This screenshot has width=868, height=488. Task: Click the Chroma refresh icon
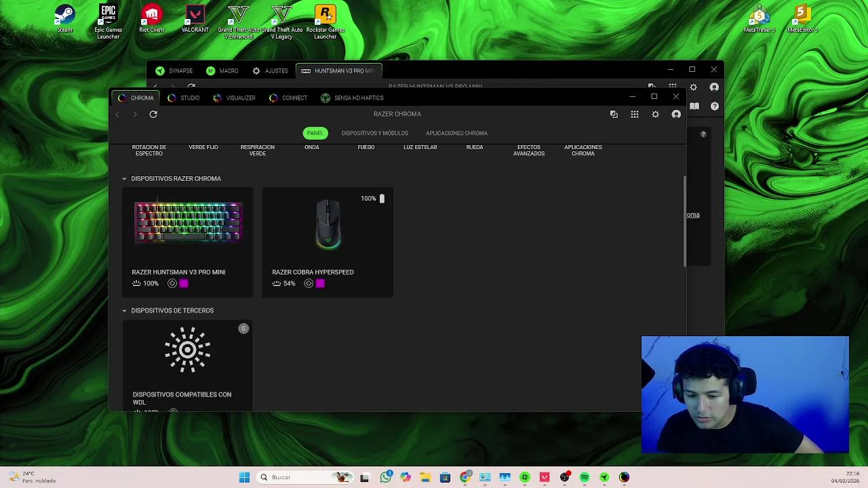pos(153,114)
